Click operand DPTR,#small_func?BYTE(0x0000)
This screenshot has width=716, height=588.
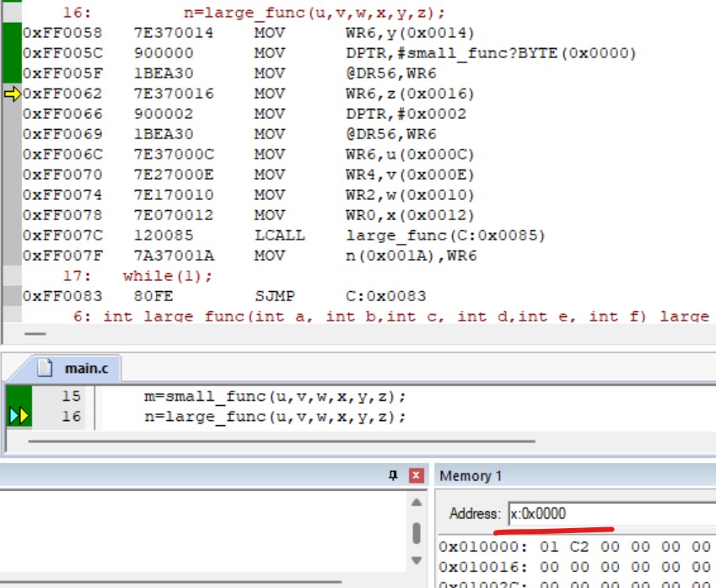[x=491, y=53]
